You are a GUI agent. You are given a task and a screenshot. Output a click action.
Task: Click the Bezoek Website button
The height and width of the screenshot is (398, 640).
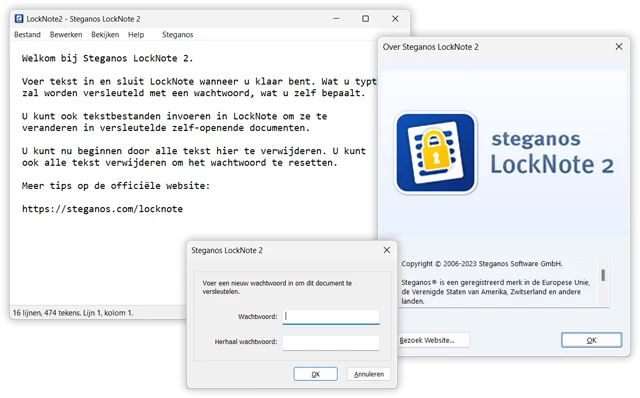click(433, 340)
